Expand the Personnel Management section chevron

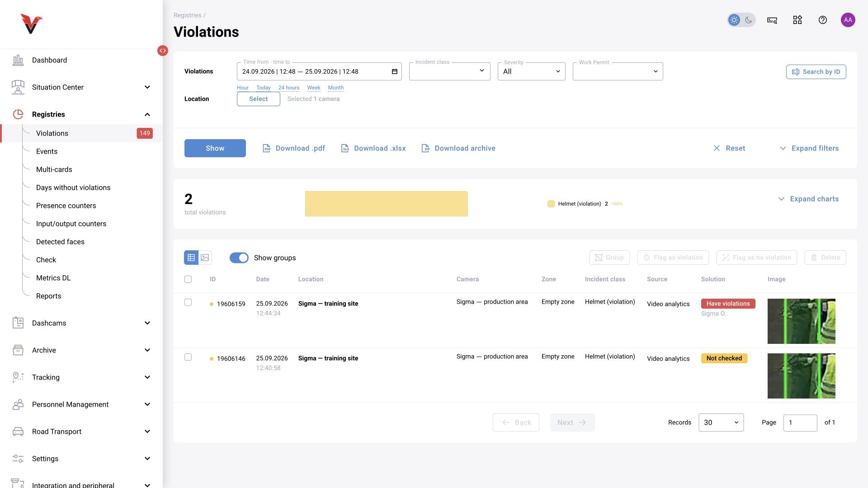[147, 404]
